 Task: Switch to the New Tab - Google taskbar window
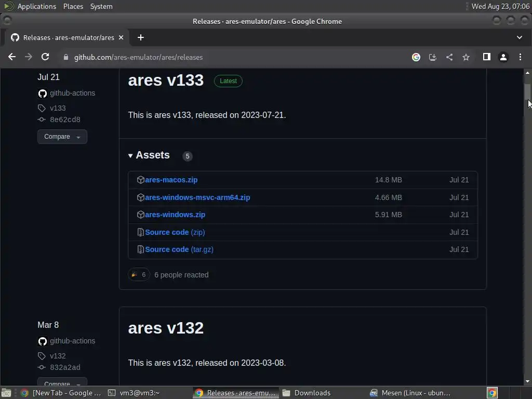tap(61, 393)
